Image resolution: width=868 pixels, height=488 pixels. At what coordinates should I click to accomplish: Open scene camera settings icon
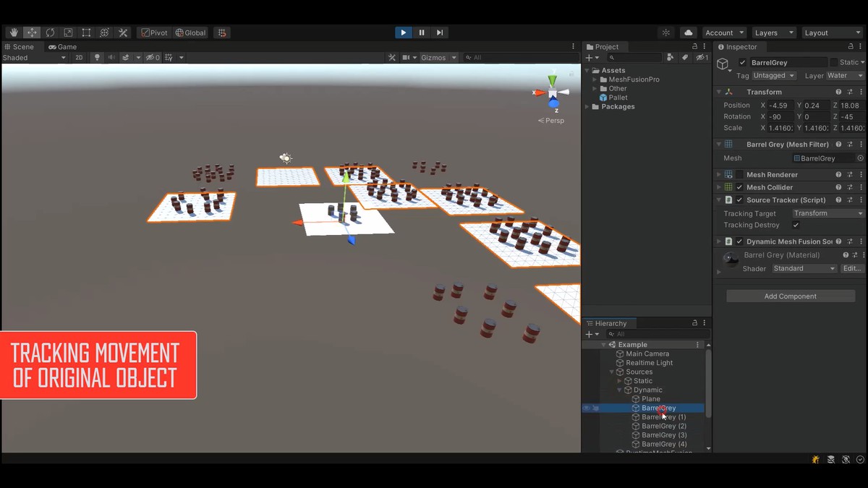click(x=407, y=57)
